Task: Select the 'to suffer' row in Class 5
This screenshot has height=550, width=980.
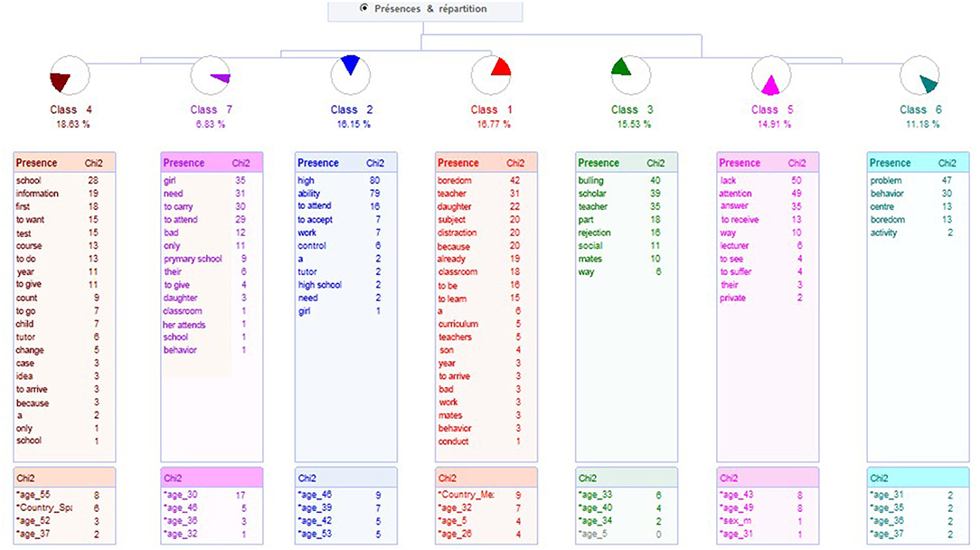Action: click(768, 271)
